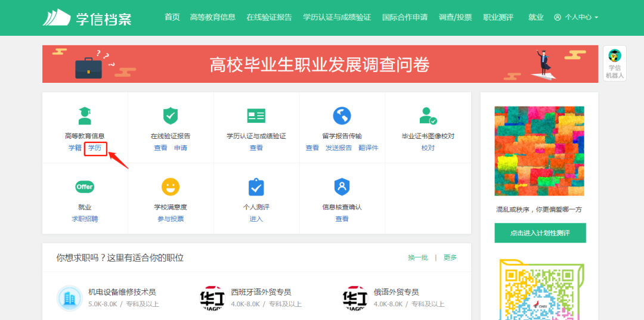Open the 高校毕业生职业发展调查问卷 banner
The height and width of the screenshot is (320, 644).
tap(320, 64)
